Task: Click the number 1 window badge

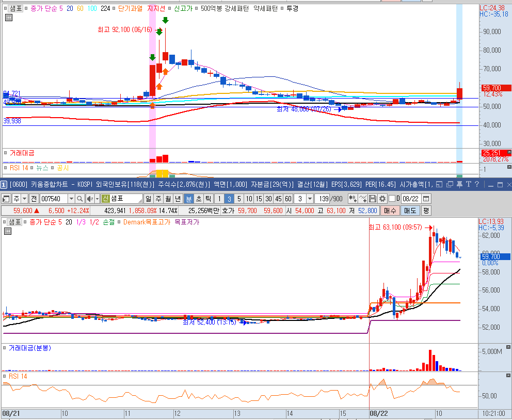Action: [x=3, y=185]
